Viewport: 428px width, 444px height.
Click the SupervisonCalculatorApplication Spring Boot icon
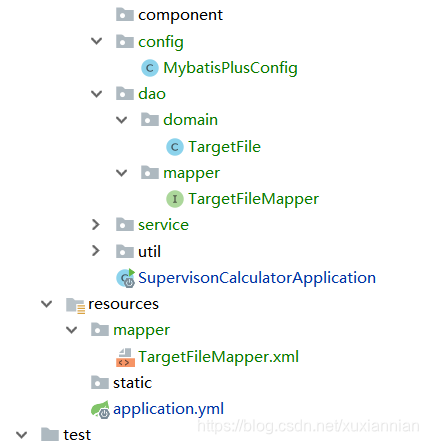tap(125, 278)
